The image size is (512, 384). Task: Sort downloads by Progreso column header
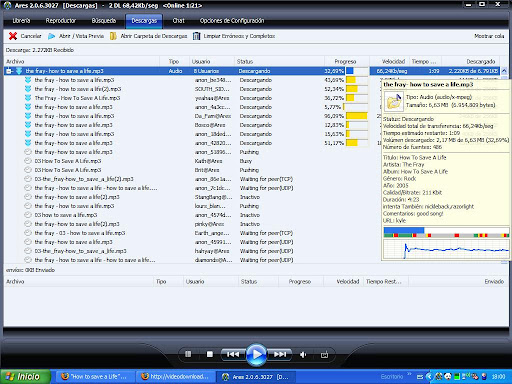[x=347, y=61]
